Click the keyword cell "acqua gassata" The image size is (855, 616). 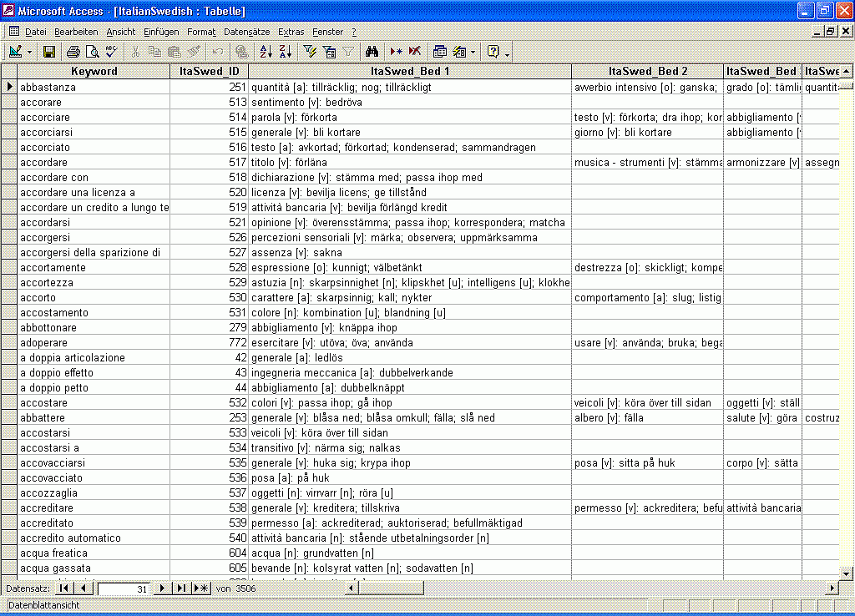(x=94, y=568)
